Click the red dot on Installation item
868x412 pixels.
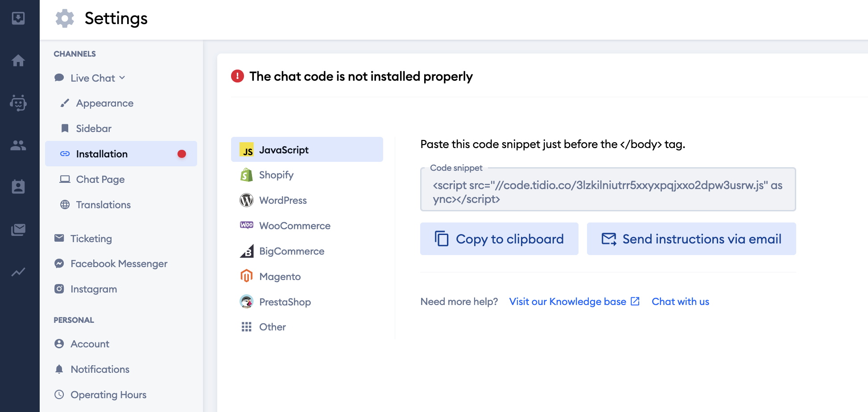point(182,154)
